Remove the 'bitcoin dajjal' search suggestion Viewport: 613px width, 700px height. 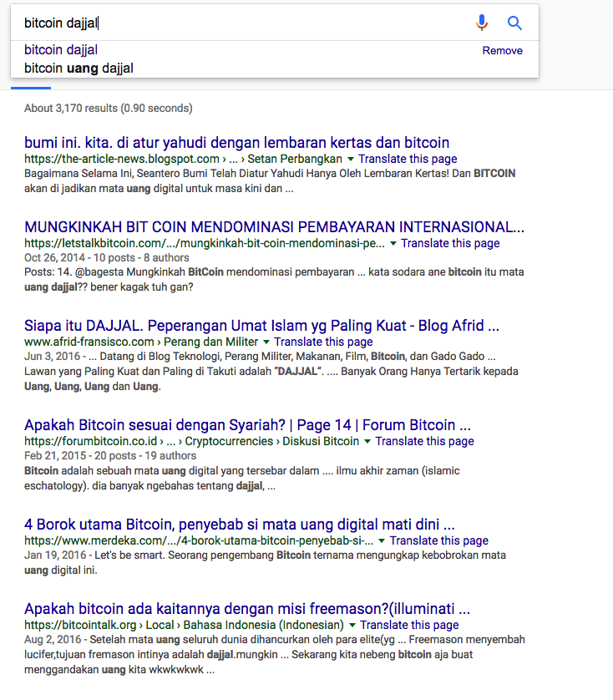(502, 50)
